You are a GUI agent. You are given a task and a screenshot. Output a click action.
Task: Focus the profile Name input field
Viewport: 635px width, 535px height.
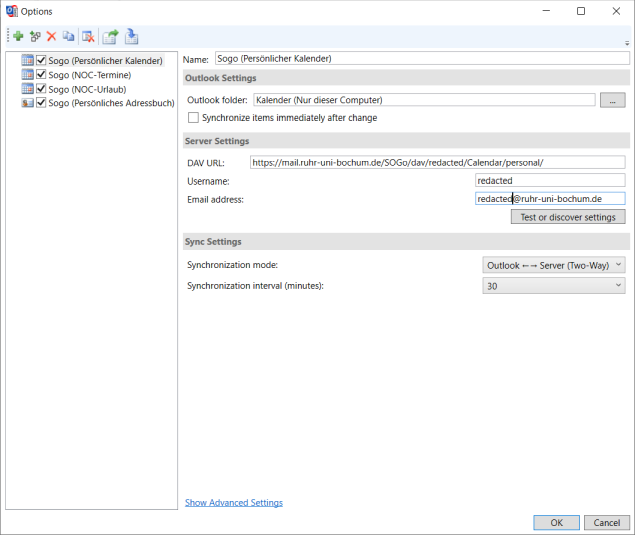tap(422, 58)
